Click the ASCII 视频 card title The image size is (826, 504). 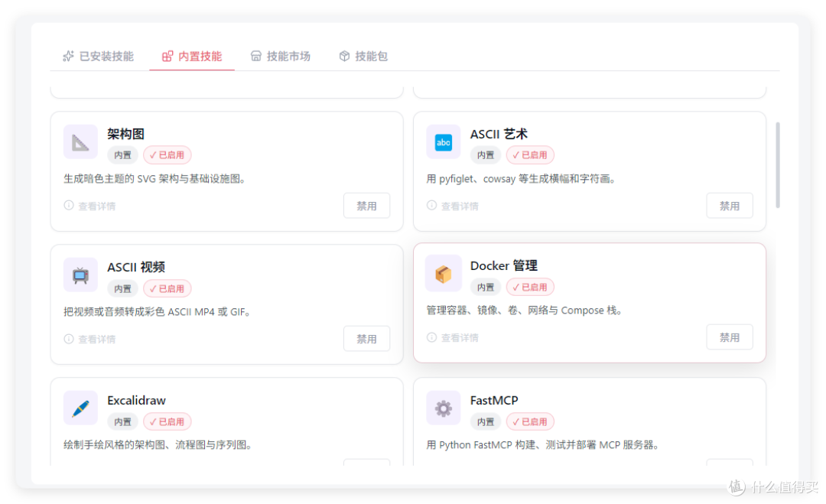coord(136,268)
